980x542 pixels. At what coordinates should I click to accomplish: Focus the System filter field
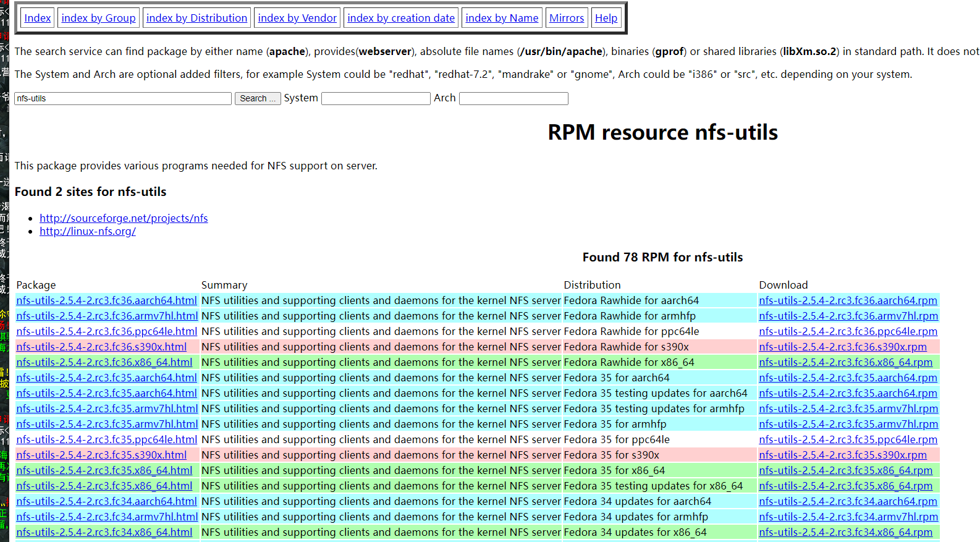tap(376, 98)
